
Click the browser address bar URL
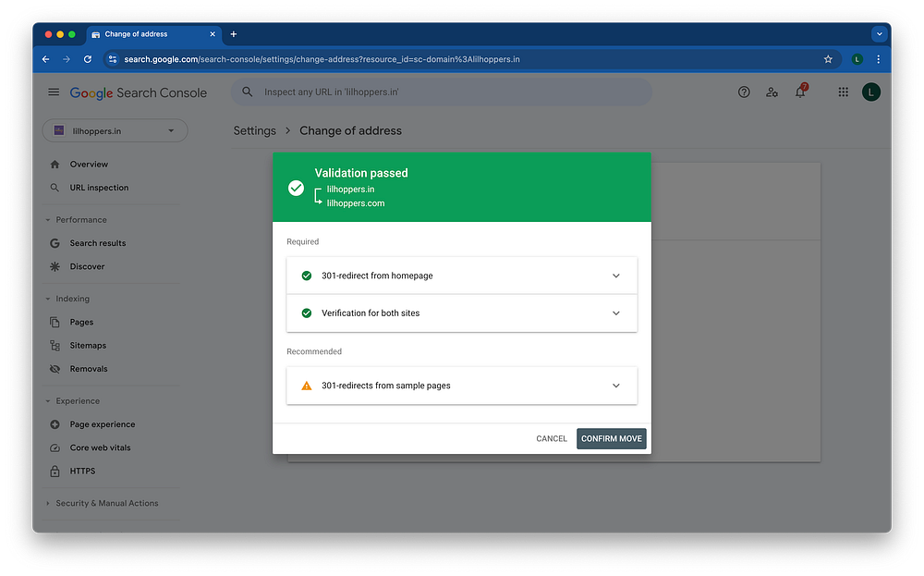point(322,59)
